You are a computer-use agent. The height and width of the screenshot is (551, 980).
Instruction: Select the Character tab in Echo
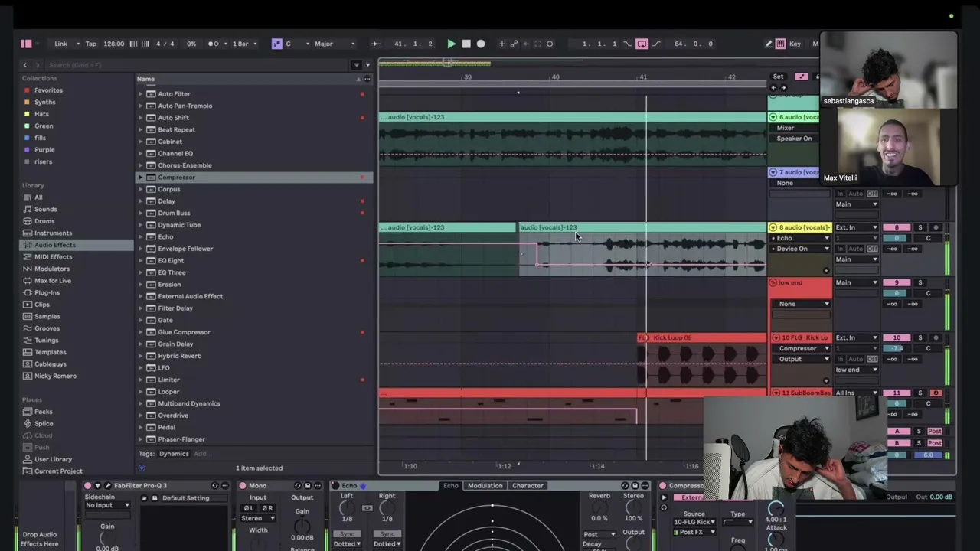coord(528,486)
